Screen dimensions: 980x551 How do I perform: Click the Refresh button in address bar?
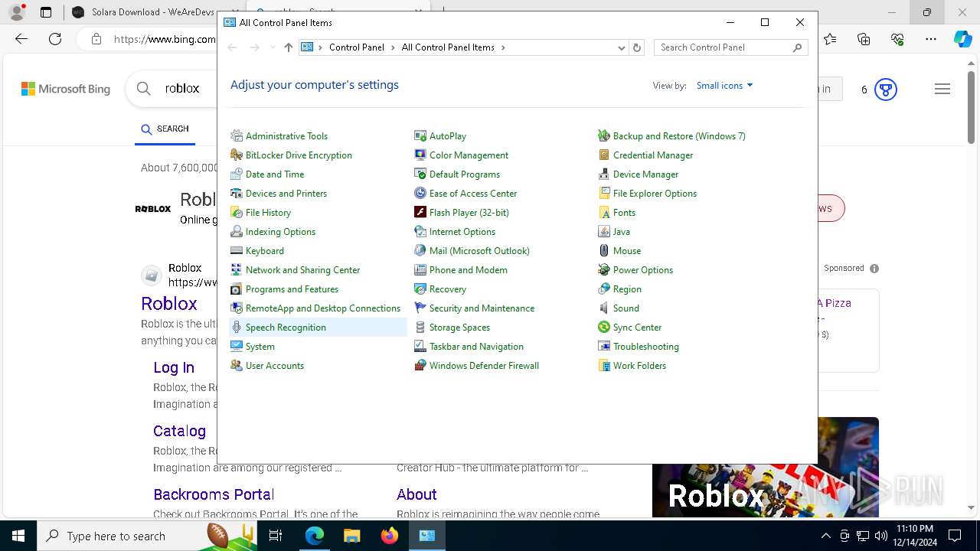(x=636, y=47)
